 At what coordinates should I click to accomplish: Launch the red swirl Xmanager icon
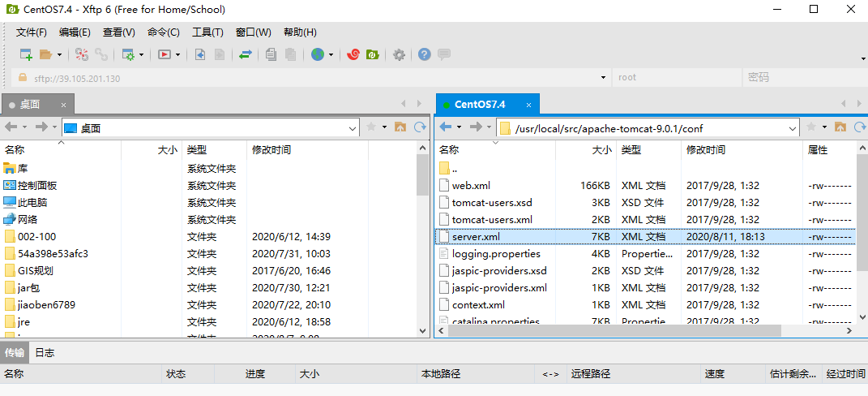tap(353, 54)
